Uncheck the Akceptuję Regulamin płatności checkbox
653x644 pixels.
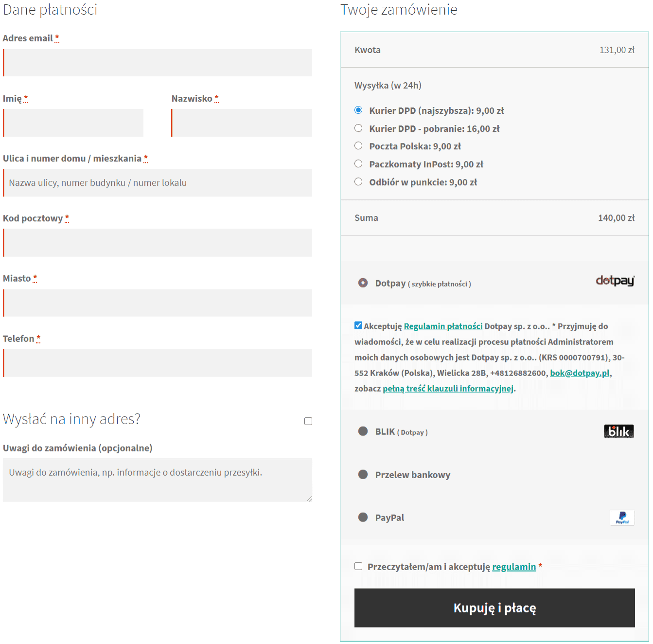pyautogui.click(x=358, y=324)
